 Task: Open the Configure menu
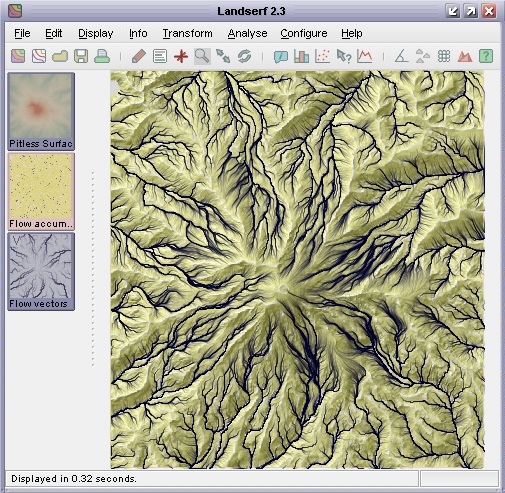[x=304, y=33]
